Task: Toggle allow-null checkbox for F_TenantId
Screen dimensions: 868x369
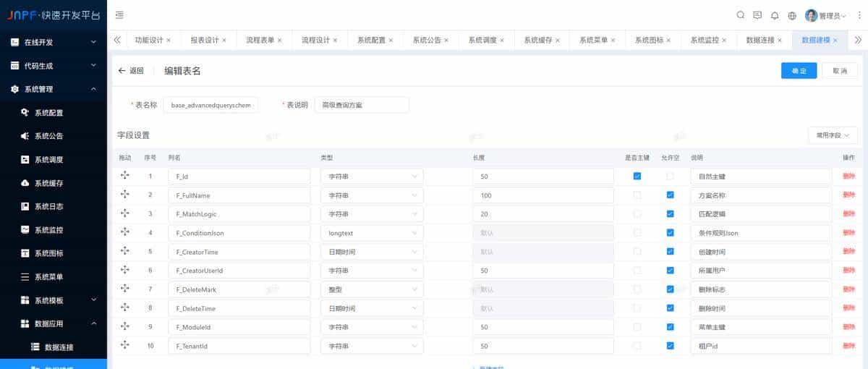Action: (670, 345)
